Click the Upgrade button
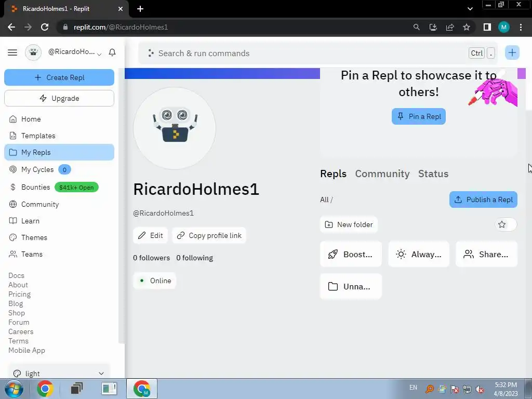The image size is (532, 399). (x=59, y=98)
